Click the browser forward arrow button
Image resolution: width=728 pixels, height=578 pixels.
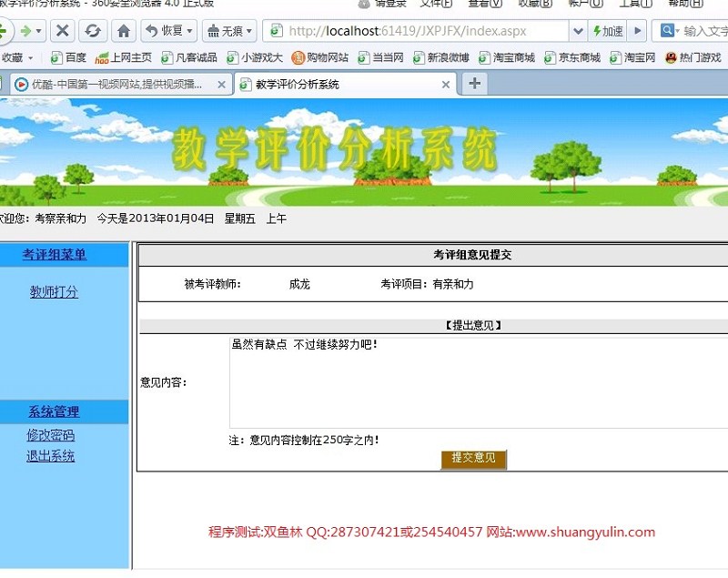pyautogui.click(x=26, y=31)
